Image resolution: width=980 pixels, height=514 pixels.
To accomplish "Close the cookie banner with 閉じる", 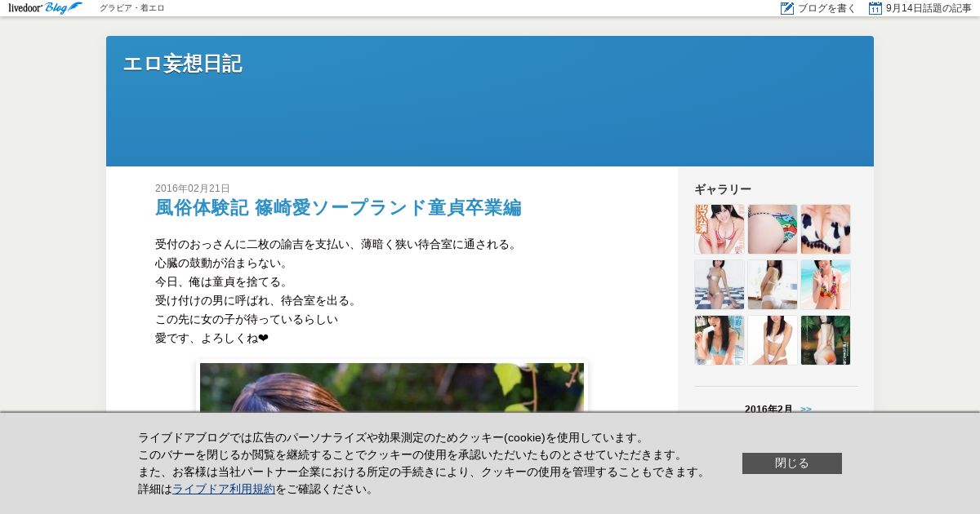I will pos(792,463).
